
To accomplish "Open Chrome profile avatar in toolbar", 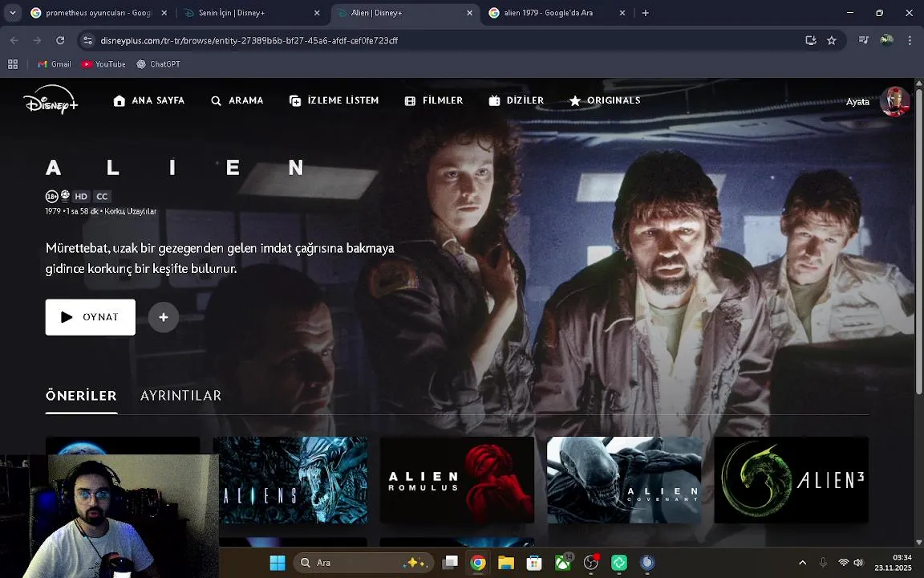I will click(x=886, y=40).
